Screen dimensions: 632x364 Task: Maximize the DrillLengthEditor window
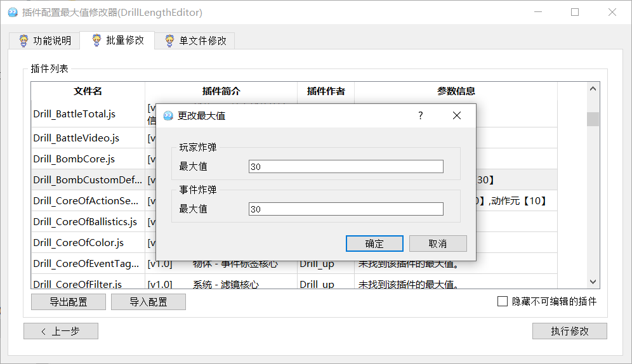pos(575,12)
